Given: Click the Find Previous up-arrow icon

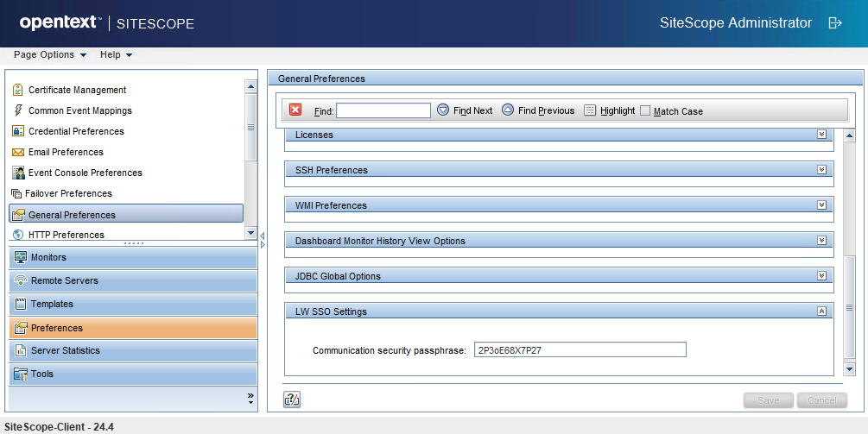Looking at the screenshot, I should (508, 110).
